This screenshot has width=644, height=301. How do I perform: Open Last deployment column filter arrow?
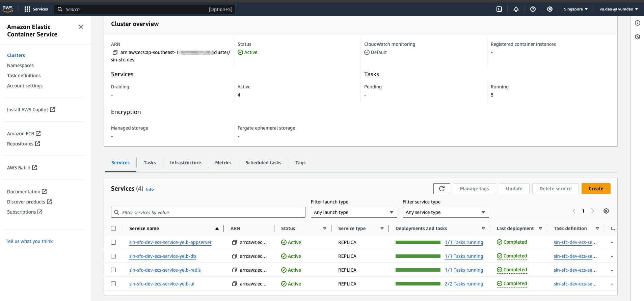click(540, 228)
